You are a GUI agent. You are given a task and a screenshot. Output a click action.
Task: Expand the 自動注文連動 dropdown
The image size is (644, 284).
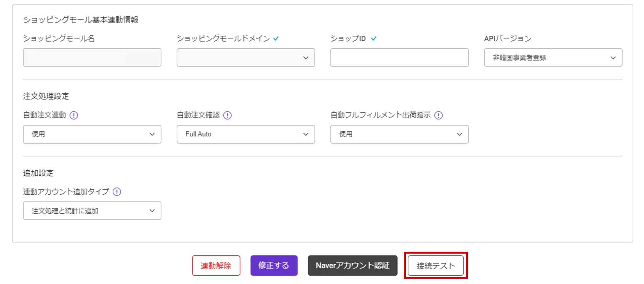coord(92,134)
